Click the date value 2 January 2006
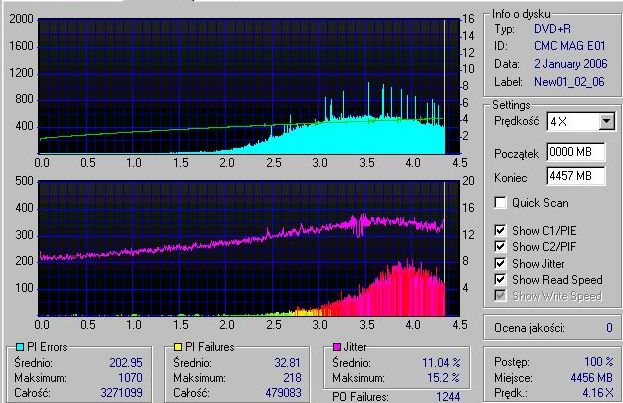 pos(571,64)
